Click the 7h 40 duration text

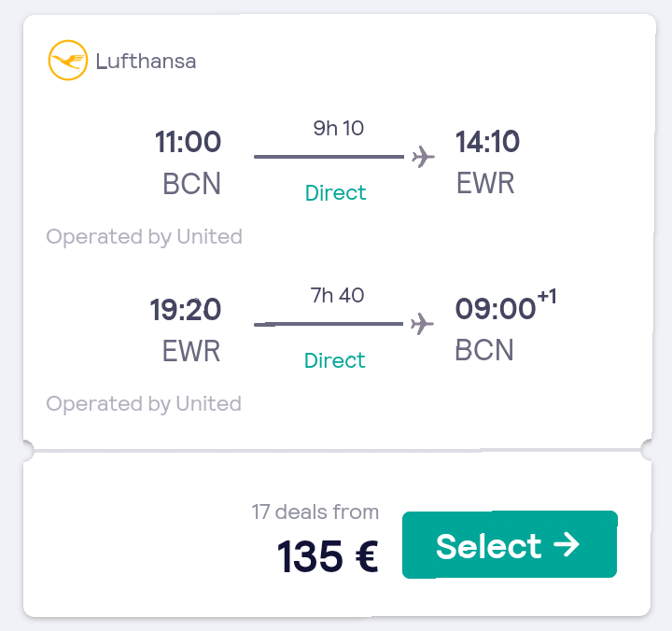point(337,295)
